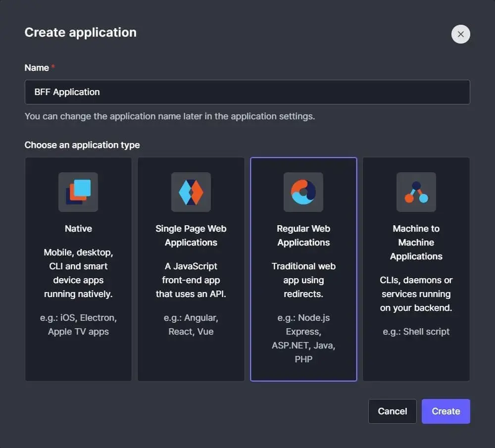The image size is (495, 448).
Task: Click 'CLIs, daemons or services' description
Action: tap(416, 294)
